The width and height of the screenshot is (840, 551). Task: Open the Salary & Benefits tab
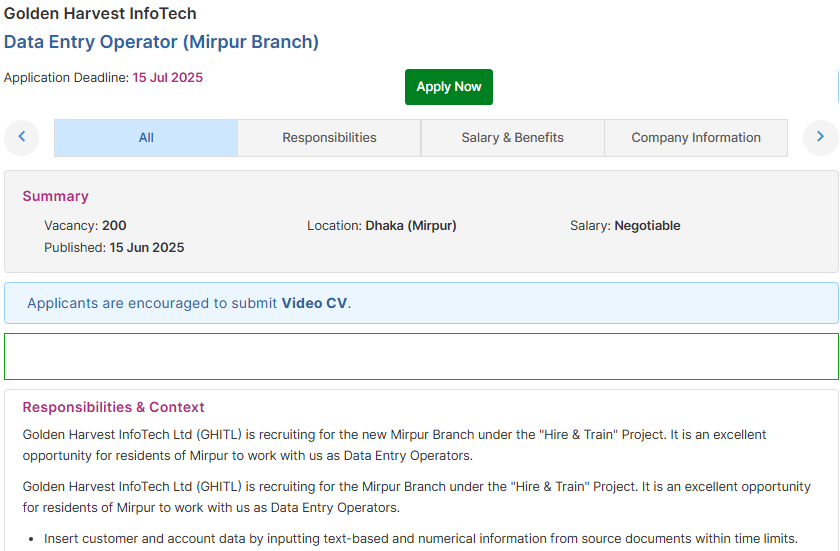tap(513, 138)
